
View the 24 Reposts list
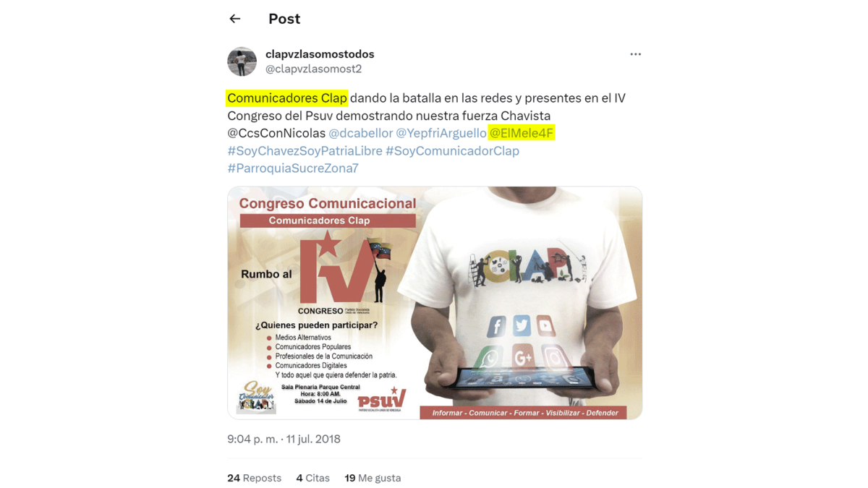(254, 478)
